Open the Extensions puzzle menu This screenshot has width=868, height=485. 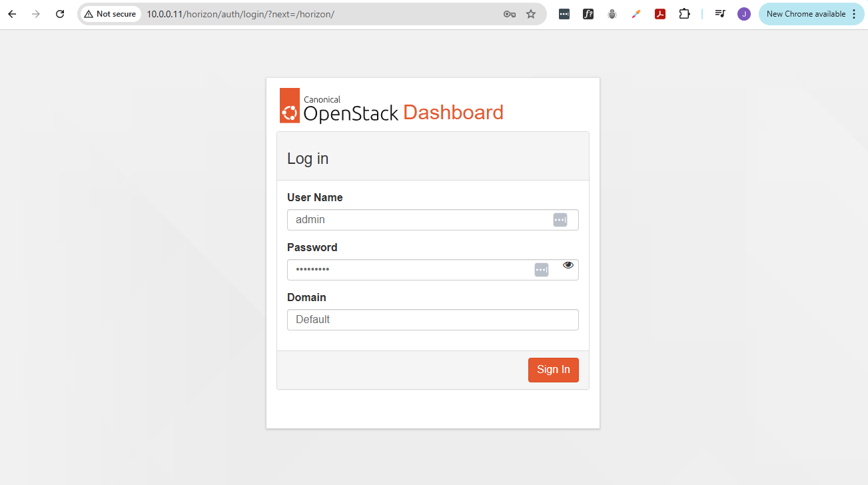click(684, 14)
